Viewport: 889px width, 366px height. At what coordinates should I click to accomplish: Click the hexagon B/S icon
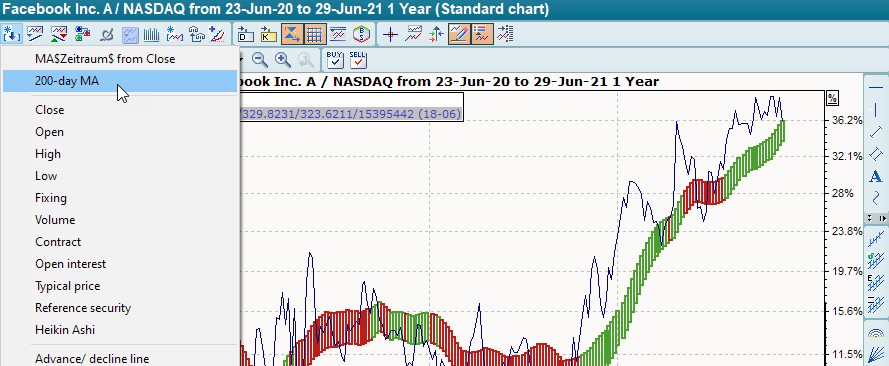click(361, 35)
